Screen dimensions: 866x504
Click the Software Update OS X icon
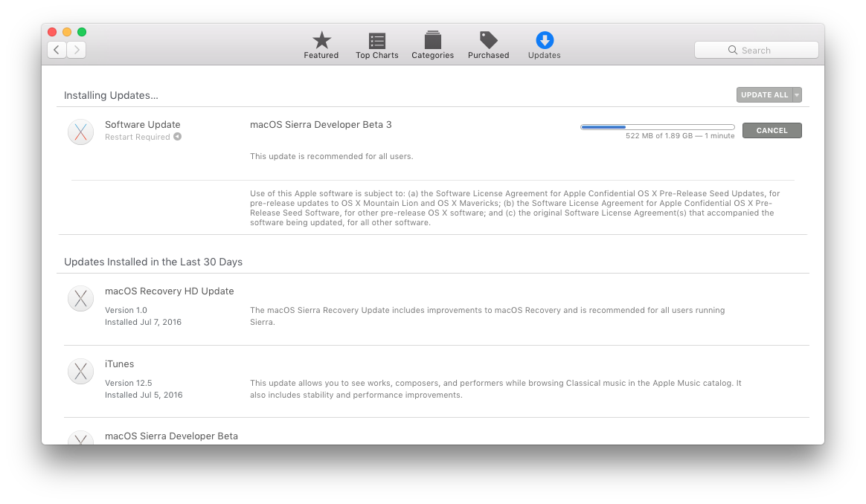click(80, 132)
